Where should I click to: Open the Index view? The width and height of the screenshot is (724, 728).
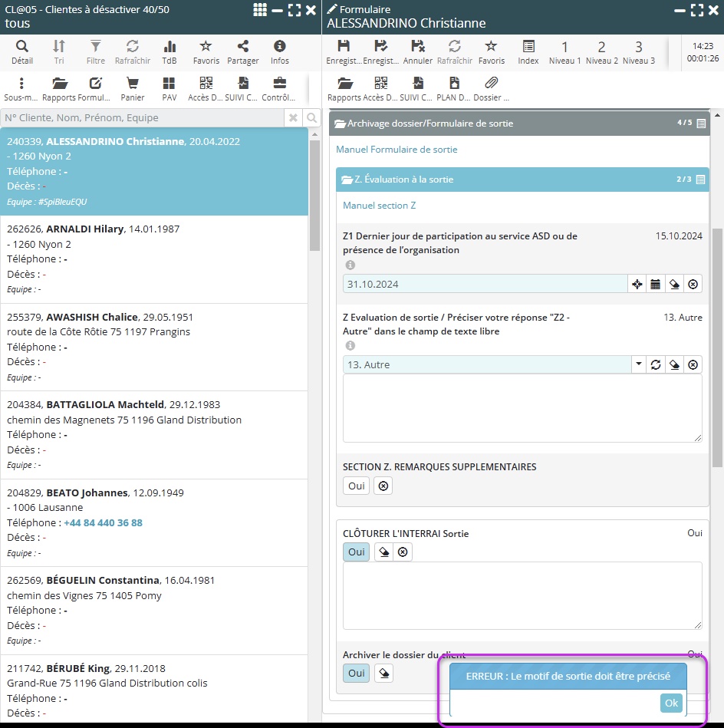(528, 51)
